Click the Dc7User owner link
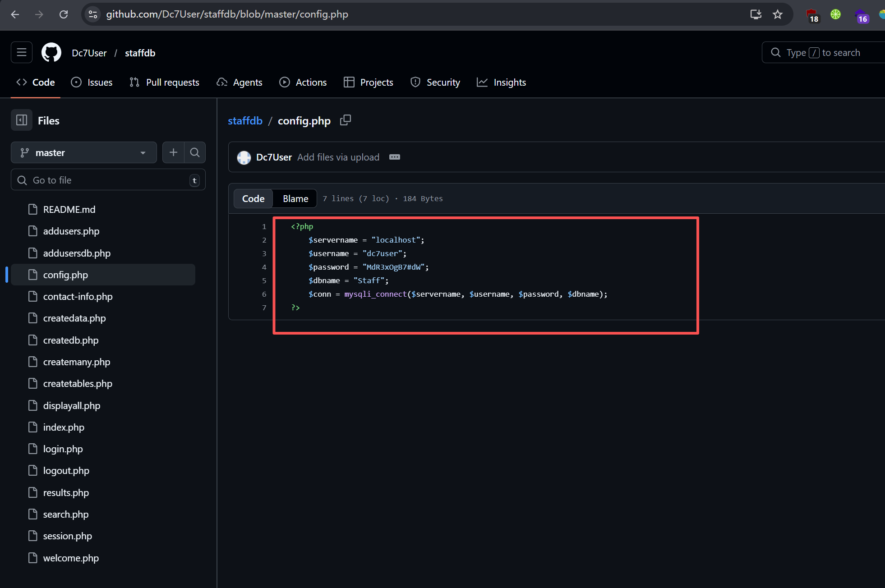 [x=89, y=53]
